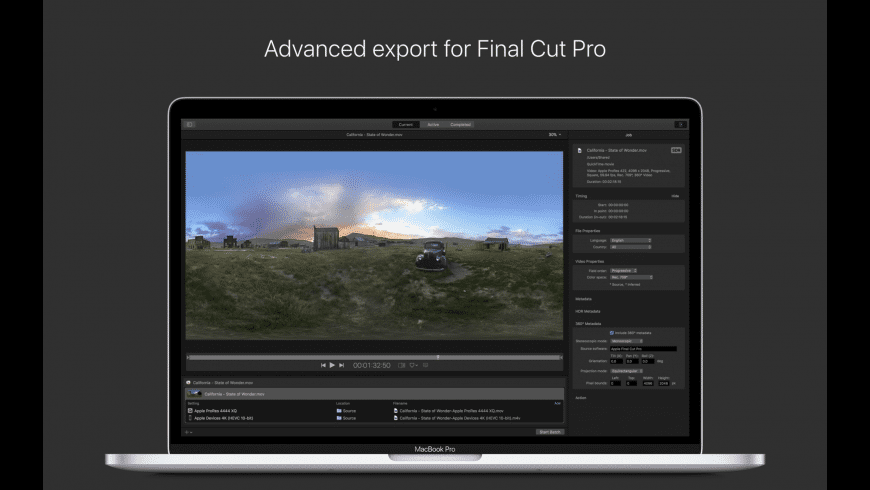The height and width of the screenshot is (490, 870).
Task: Click the Job inspector tab header
Action: point(629,135)
